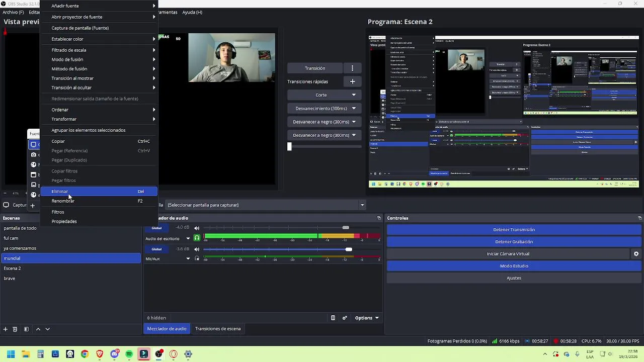Image resolution: width=644 pixels, height=362 pixels.
Task: Open Brave browser from taskbar
Action: [x=100, y=354]
